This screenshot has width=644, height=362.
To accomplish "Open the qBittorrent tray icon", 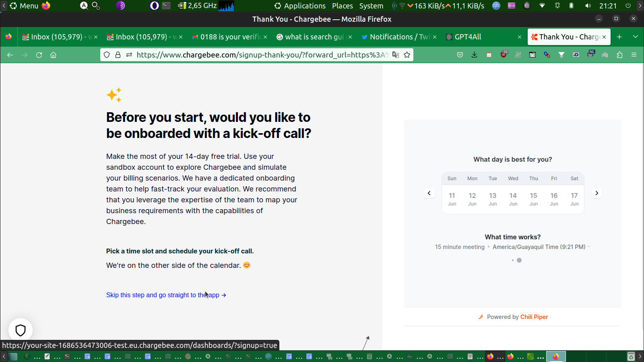I will [x=496, y=6].
